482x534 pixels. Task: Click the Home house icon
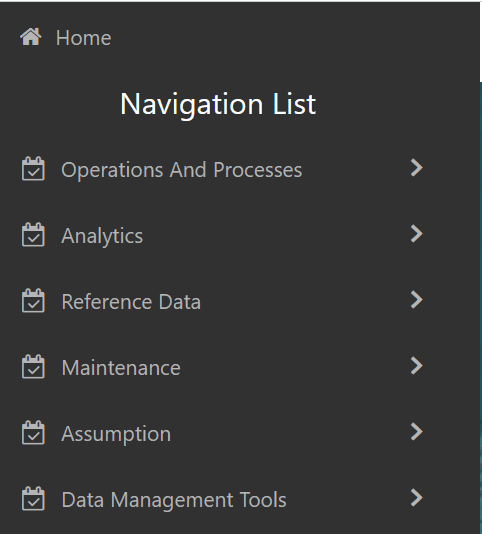pyautogui.click(x=31, y=37)
